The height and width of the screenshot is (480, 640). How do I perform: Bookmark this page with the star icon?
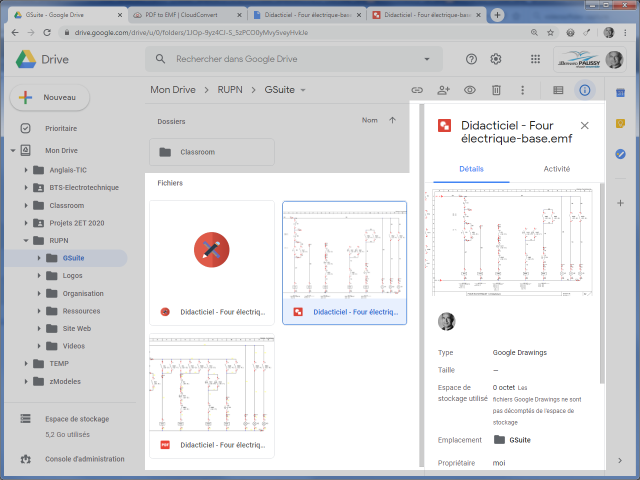(x=550, y=33)
